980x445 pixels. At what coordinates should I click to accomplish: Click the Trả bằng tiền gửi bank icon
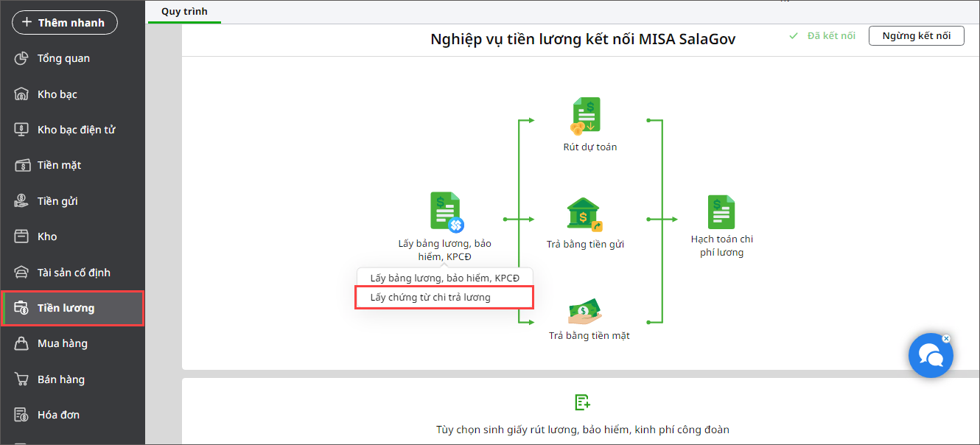tap(585, 215)
